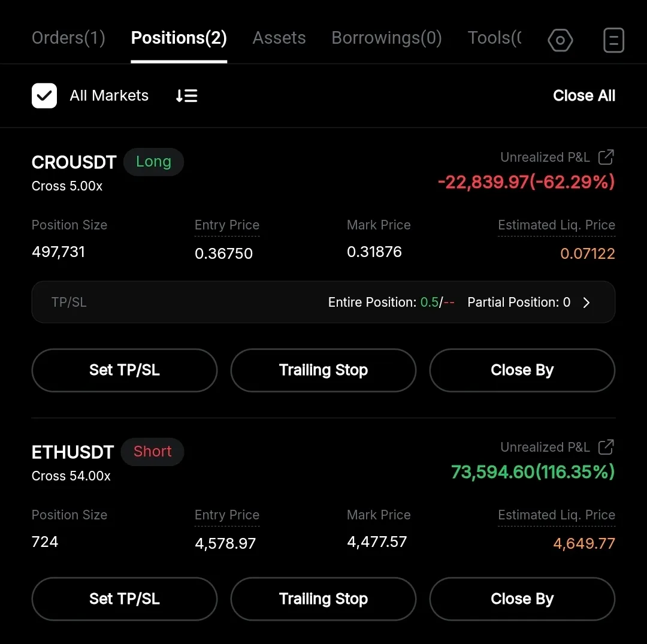Screen dimensions: 647x644
Task: Switch to the Orders(1) tab
Action: (x=68, y=38)
